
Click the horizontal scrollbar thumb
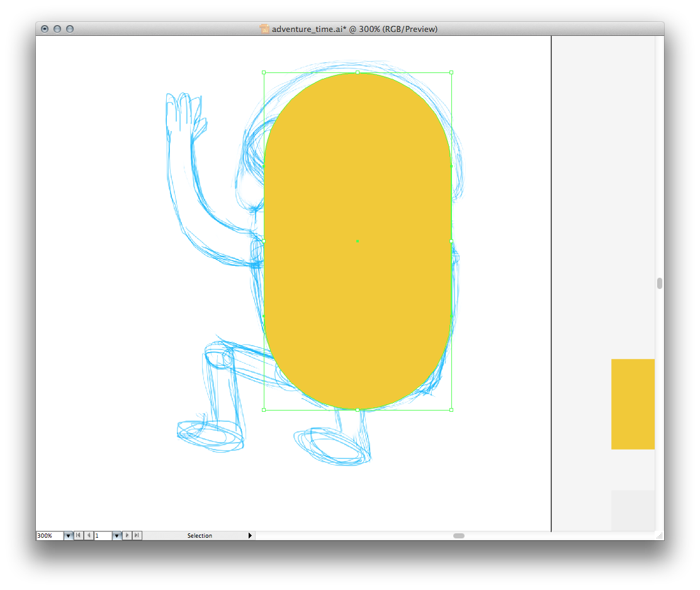(459, 535)
